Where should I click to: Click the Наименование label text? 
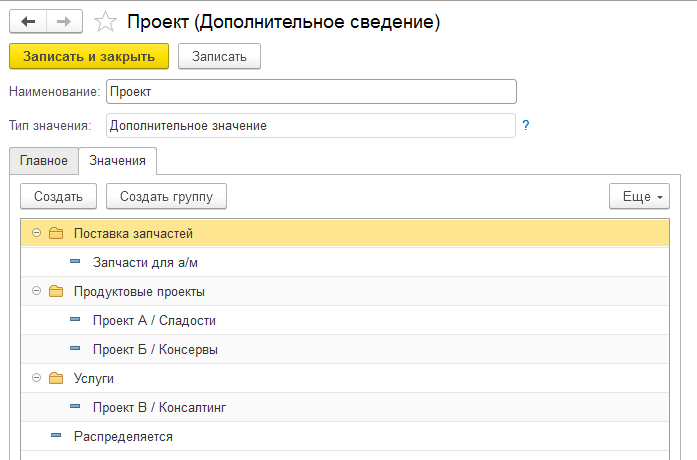(55, 92)
